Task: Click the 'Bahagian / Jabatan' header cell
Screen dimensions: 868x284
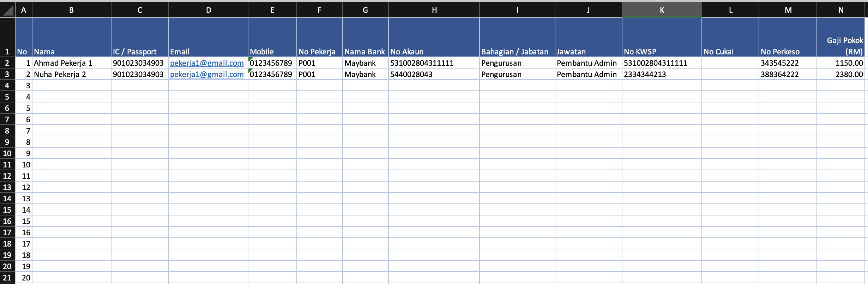Action: 517,37
